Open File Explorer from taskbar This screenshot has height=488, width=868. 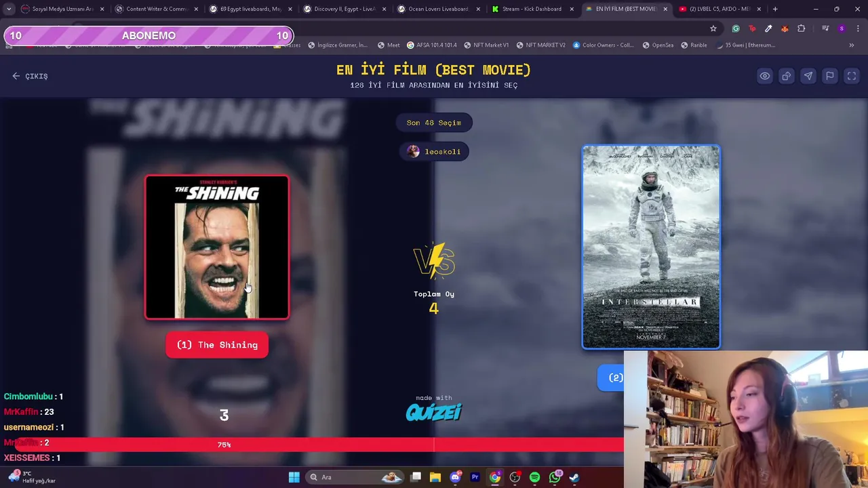tap(435, 477)
